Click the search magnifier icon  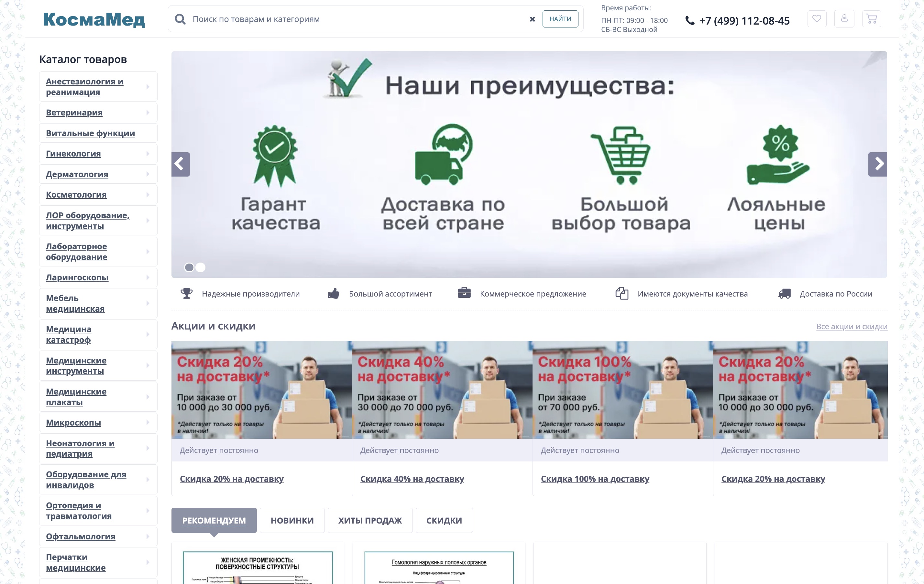(180, 19)
